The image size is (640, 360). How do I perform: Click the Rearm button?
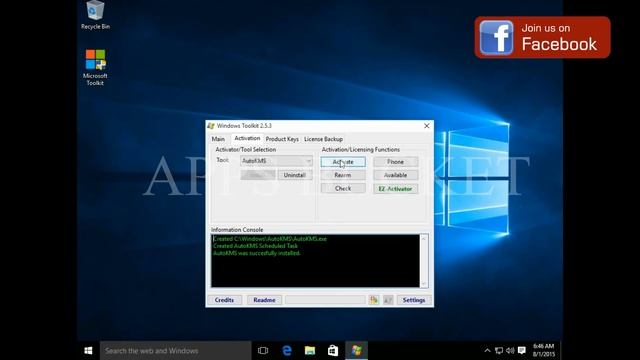coord(343,175)
